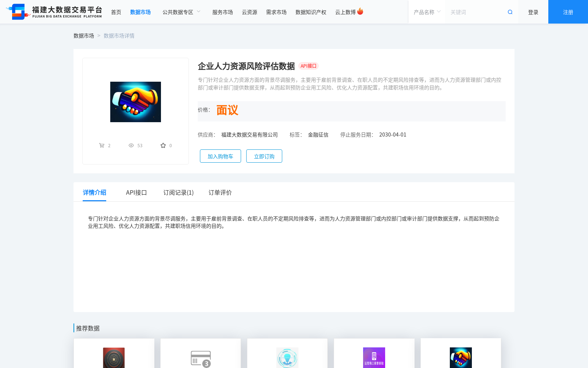The height and width of the screenshot is (368, 588).
Task: Expand the 公共数据专区 dropdown menu
Action: tap(181, 12)
